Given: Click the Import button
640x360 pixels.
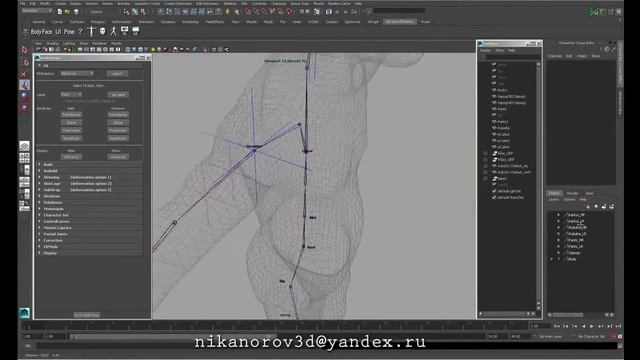Looking at the screenshot, I should pyautogui.click(x=118, y=73).
